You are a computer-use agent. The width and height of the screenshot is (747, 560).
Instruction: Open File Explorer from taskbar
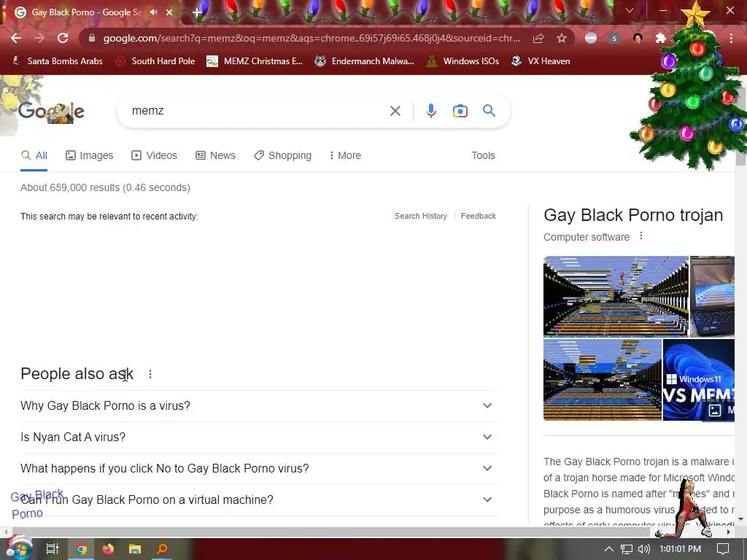pyautogui.click(x=135, y=549)
